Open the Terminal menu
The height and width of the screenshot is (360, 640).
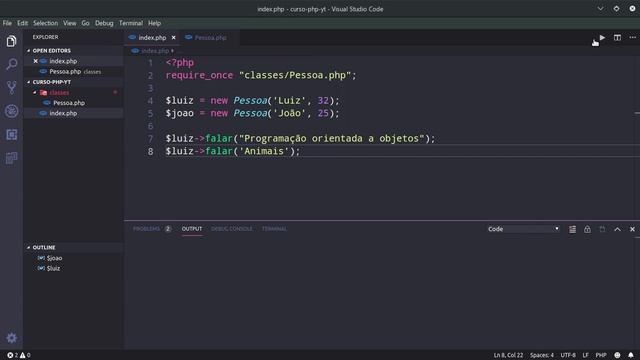point(131,23)
